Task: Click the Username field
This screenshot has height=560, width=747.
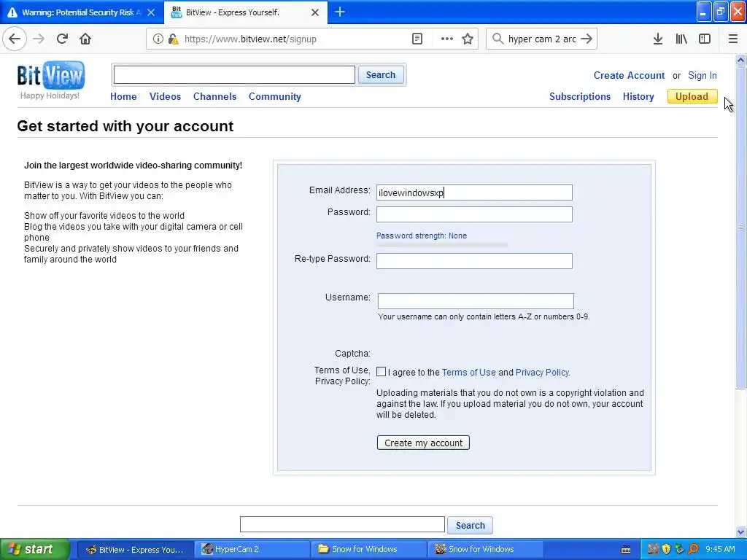Action: tap(476, 301)
